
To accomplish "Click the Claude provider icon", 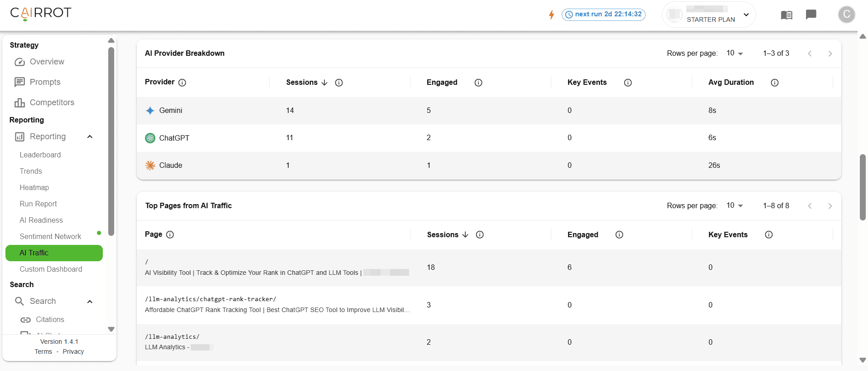I will pyautogui.click(x=150, y=166).
